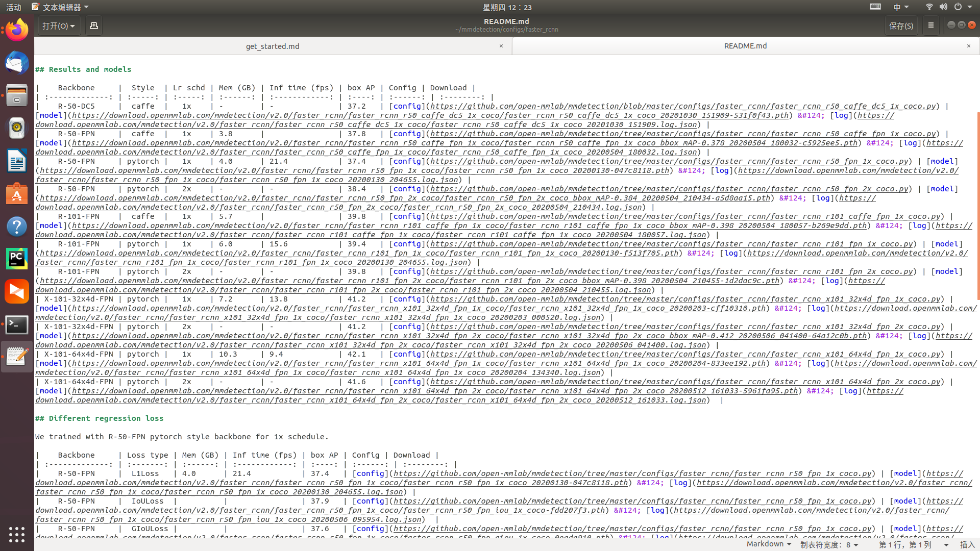Open the 文本编辑器 menu in top bar

coord(61,7)
